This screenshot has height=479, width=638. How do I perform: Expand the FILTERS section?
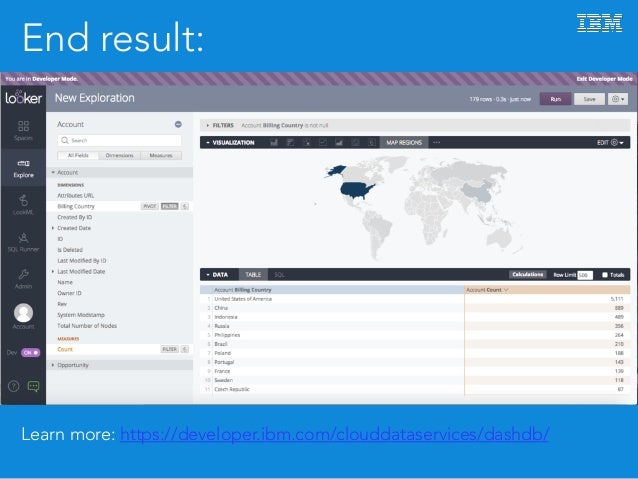pyautogui.click(x=220, y=125)
